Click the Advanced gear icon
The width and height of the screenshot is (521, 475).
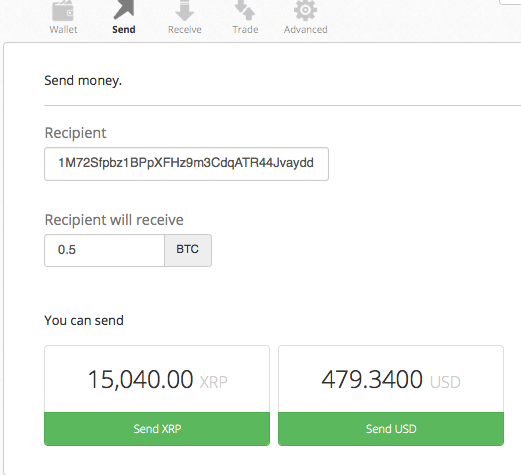click(x=305, y=10)
